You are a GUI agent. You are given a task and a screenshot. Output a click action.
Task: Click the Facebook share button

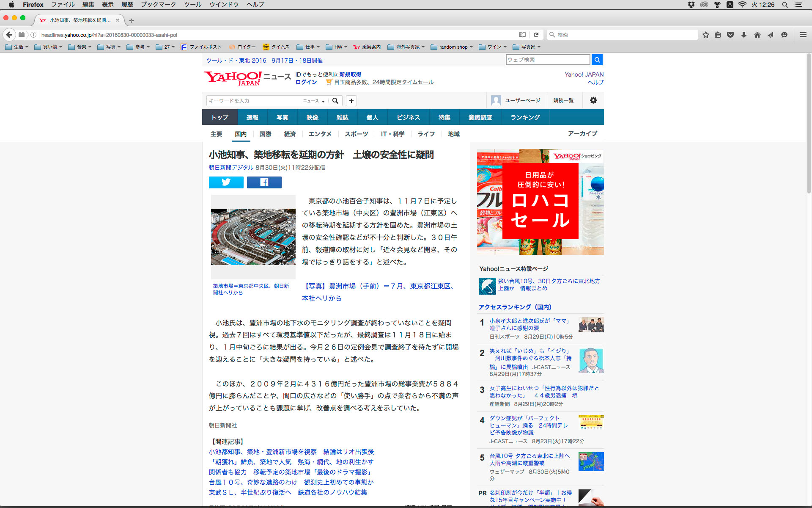click(x=264, y=182)
